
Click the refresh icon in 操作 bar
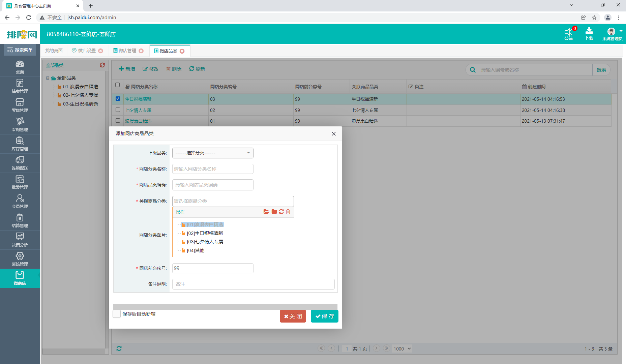pyautogui.click(x=281, y=212)
